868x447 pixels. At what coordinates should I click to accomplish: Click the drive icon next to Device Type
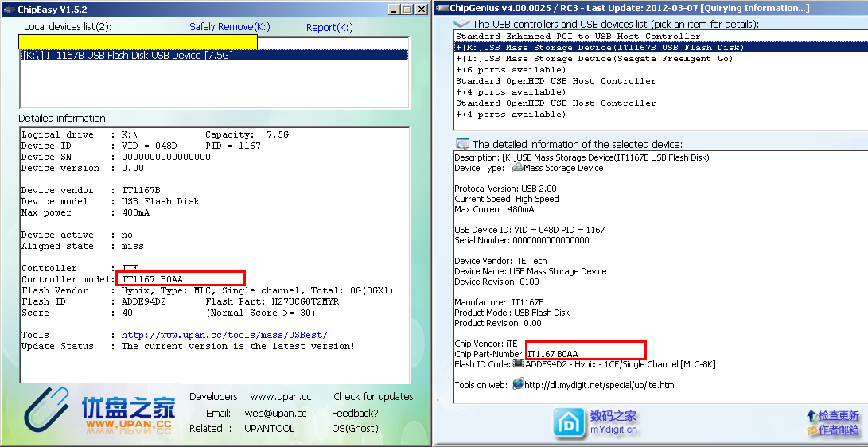(517, 168)
